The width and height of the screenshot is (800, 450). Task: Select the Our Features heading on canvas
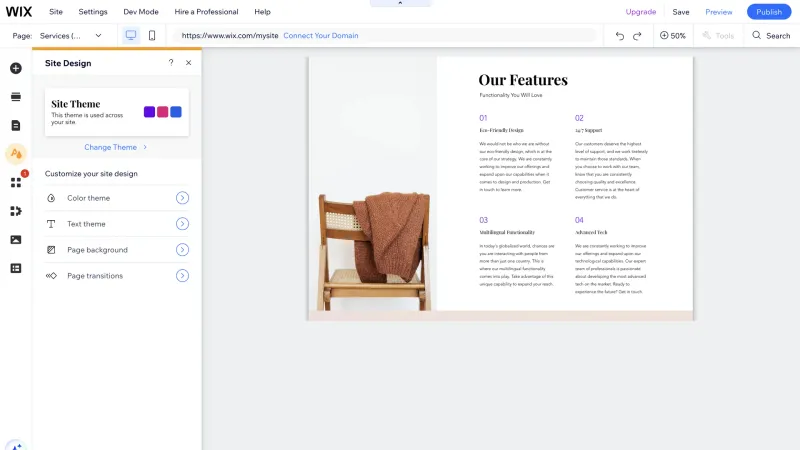pos(523,80)
